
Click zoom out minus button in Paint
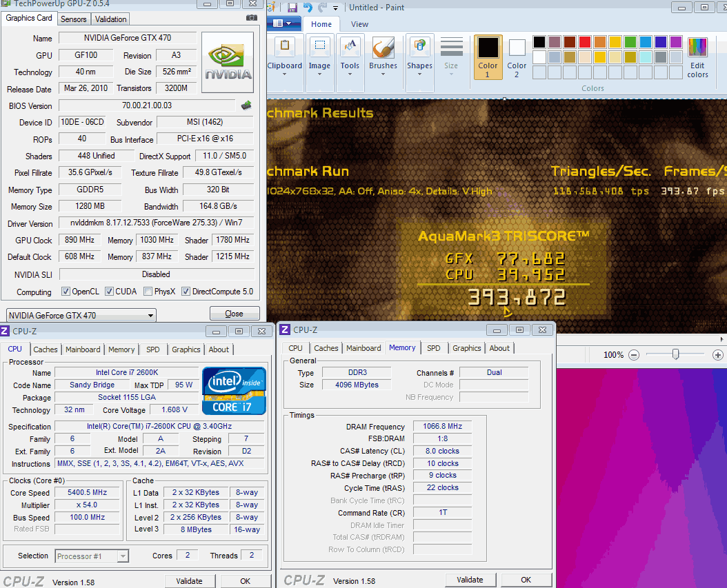(x=634, y=355)
